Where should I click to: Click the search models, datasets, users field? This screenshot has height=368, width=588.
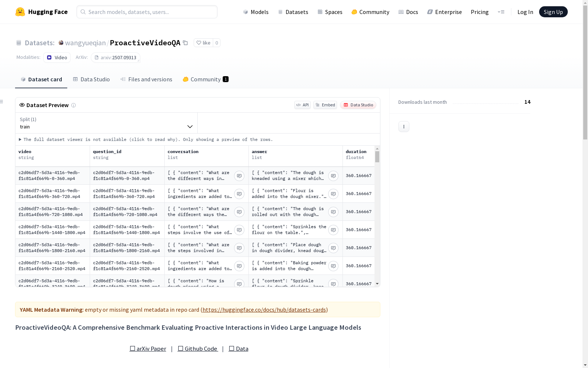point(147,12)
